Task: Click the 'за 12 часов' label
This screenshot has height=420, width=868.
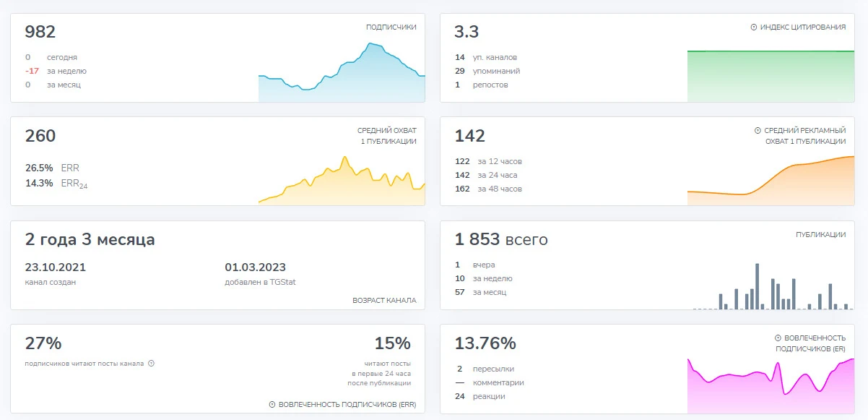Action: pyautogui.click(x=499, y=161)
